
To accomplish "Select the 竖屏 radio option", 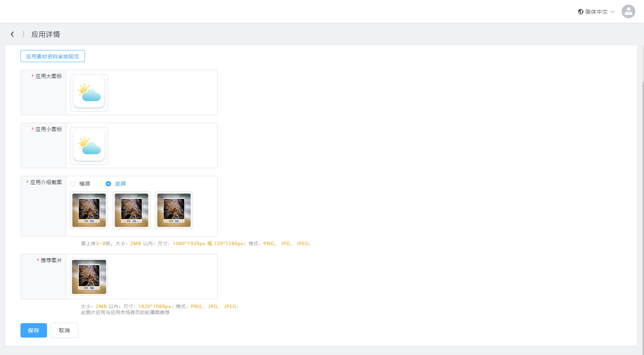I will [x=108, y=184].
